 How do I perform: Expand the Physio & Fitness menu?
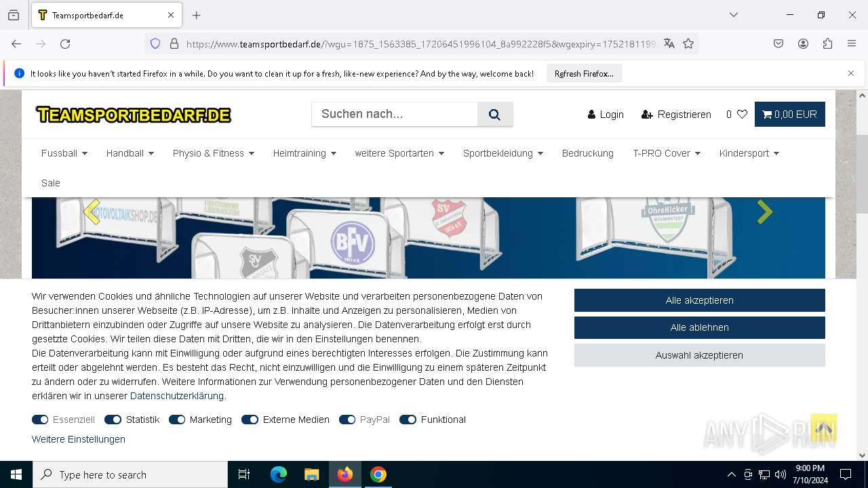coord(214,153)
